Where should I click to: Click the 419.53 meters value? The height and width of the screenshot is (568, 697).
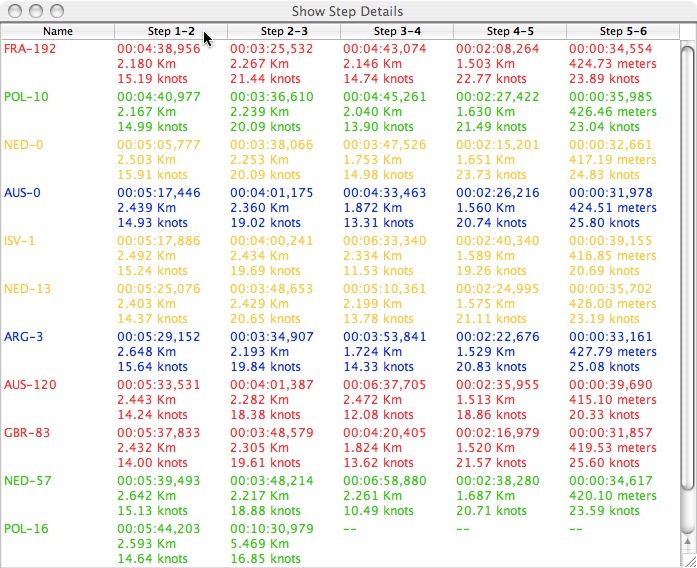[x=613, y=448]
